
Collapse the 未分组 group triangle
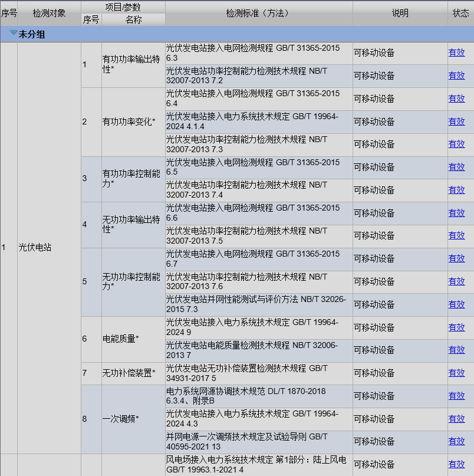point(14,34)
